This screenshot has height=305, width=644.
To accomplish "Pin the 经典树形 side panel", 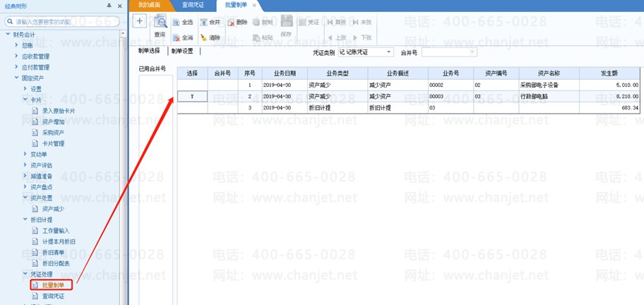I will point(109,6).
